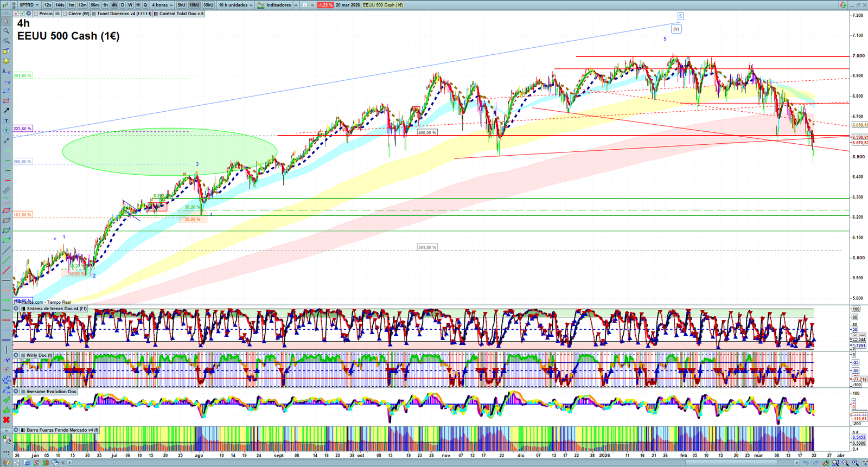Click the info icon beside the percentage change
Image resolution: width=868 pixels, height=467 pixels.
tap(305, 5)
